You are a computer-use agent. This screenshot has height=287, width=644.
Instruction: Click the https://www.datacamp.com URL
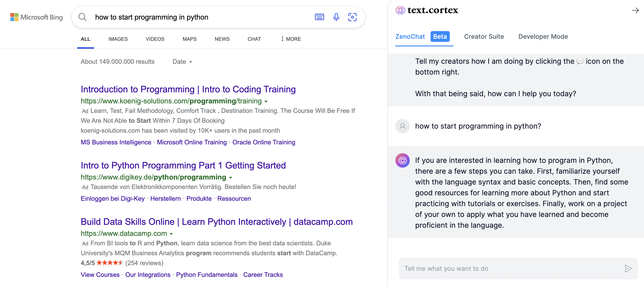point(124,233)
